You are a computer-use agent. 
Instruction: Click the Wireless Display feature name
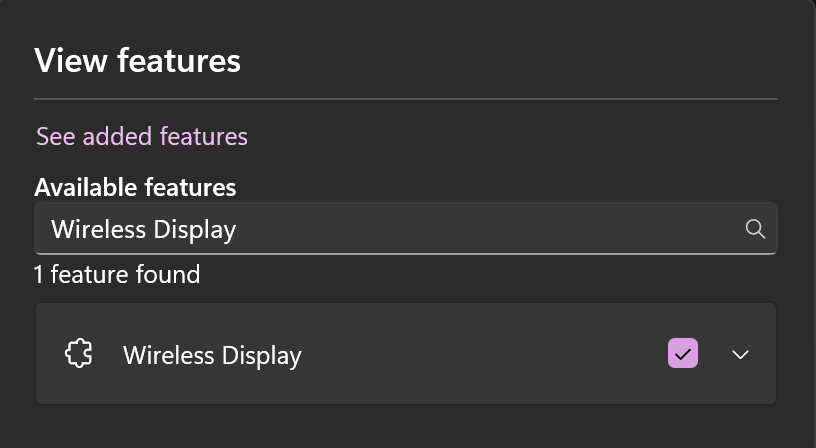coord(212,355)
